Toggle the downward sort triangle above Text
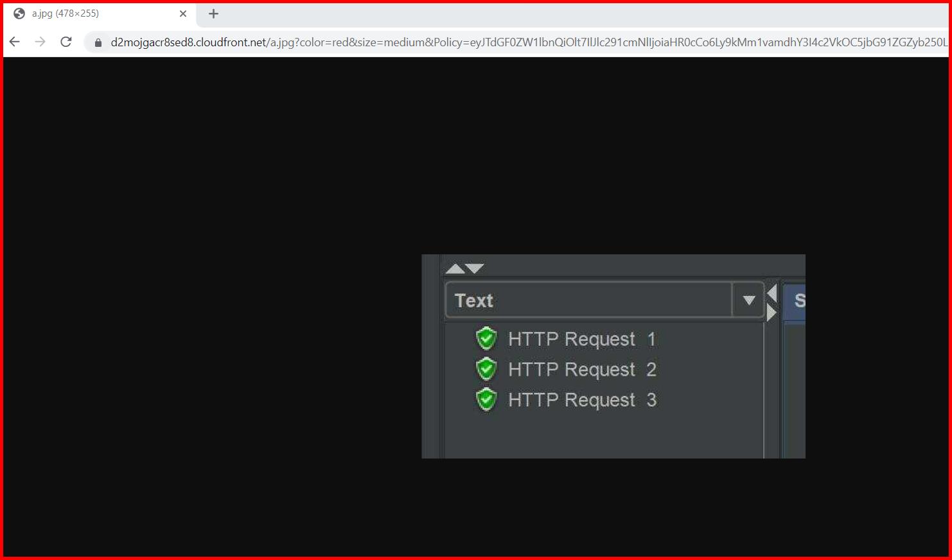 474,268
